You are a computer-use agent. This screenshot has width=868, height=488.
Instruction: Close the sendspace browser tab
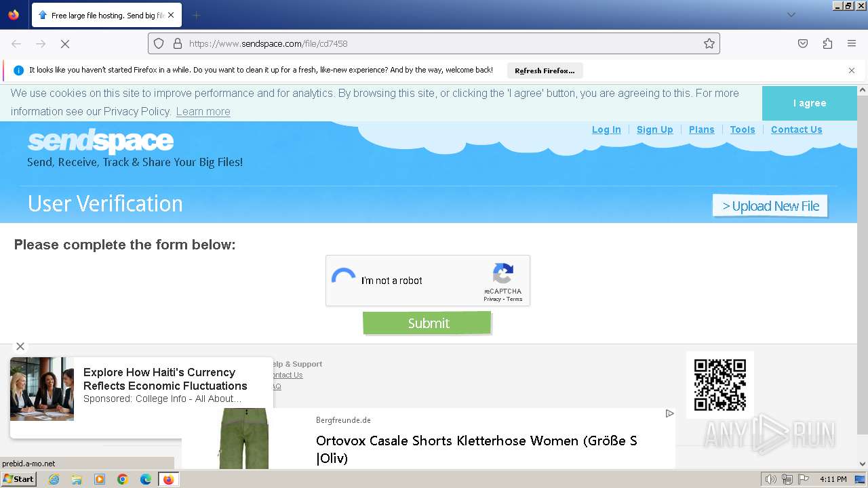pos(171,15)
